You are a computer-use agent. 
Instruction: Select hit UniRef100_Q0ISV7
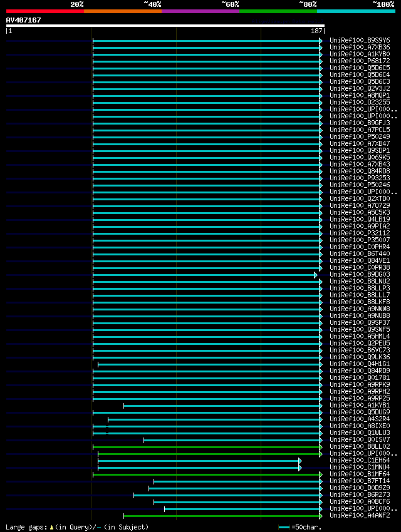[360, 440]
